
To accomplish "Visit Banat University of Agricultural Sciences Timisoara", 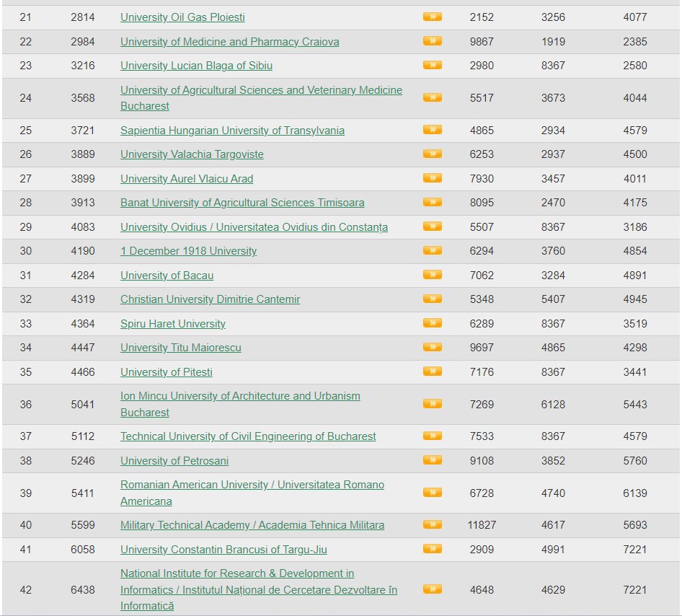I will click(x=242, y=203).
